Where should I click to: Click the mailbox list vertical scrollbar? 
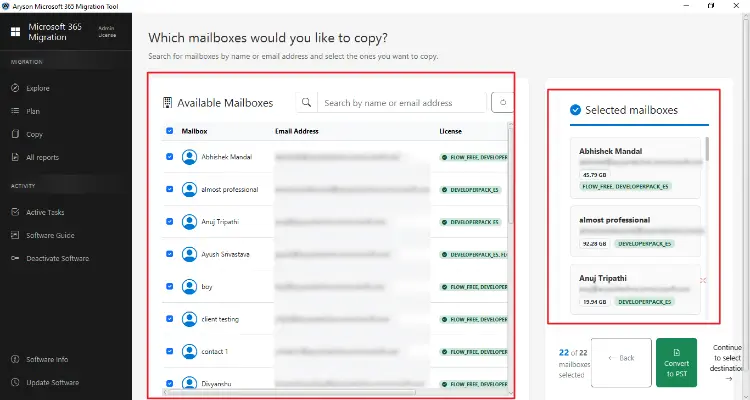510,175
